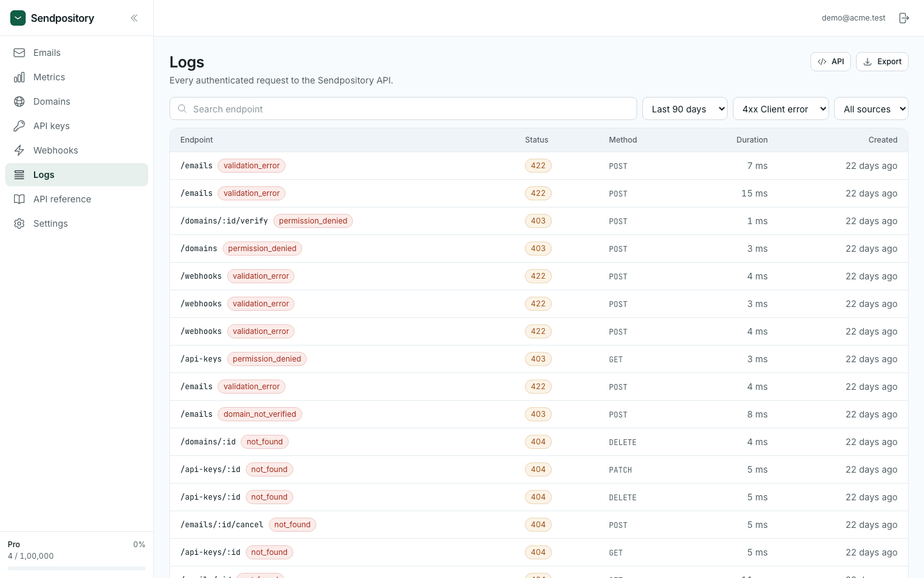
Task: Click the domain_not_verified error tag
Action: click(x=260, y=414)
